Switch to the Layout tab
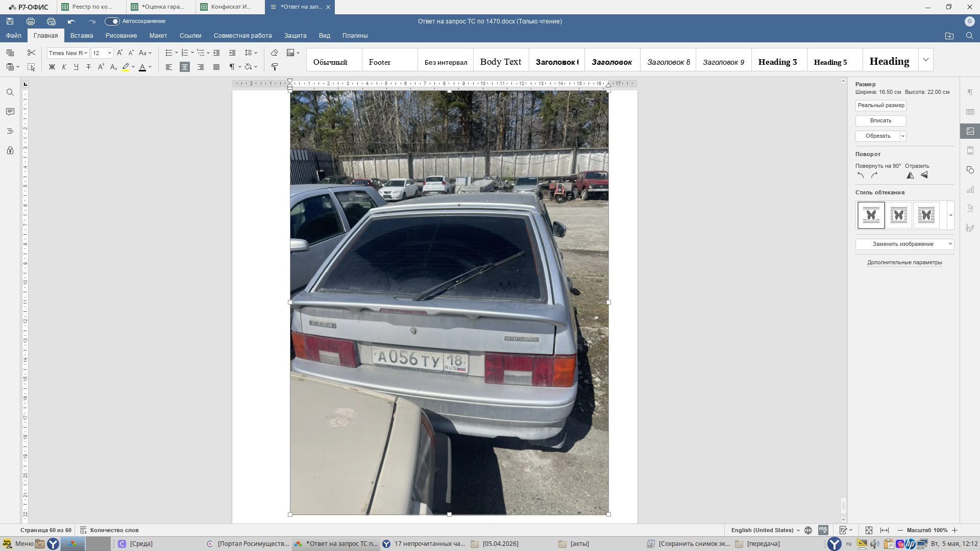The width and height of the screenshot is (980, 551). tap(158, 36)
